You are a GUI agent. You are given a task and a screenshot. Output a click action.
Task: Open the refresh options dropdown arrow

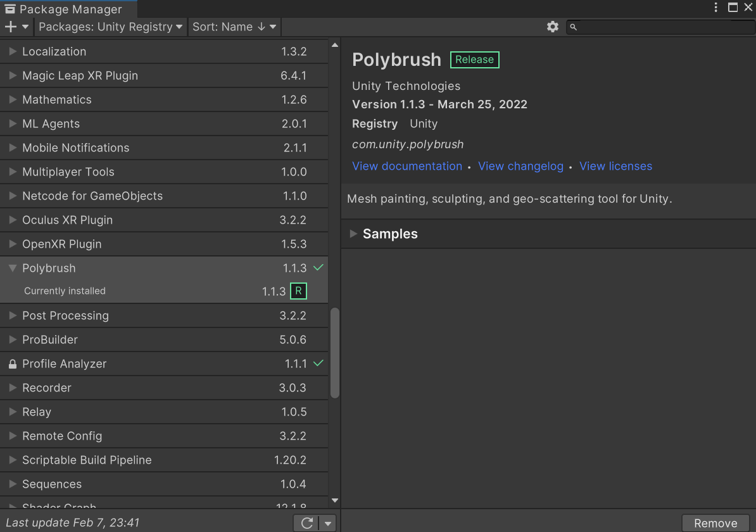click(328, 523)
